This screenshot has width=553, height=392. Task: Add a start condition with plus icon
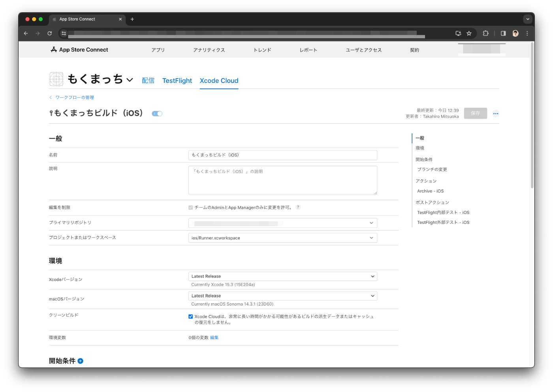(x=81, y=361)
